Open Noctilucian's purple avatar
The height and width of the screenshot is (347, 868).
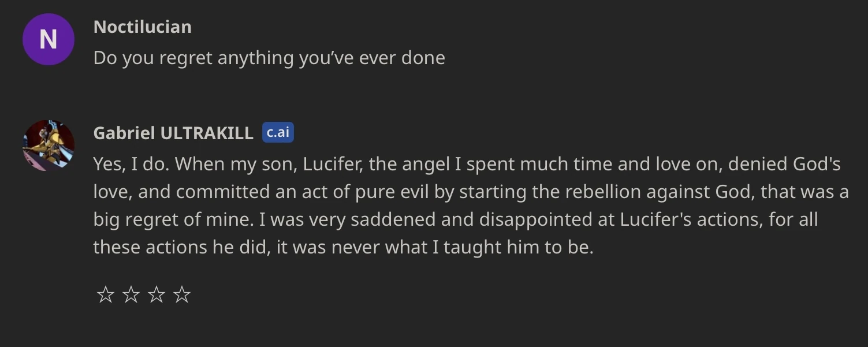click(x=48, y=39)
